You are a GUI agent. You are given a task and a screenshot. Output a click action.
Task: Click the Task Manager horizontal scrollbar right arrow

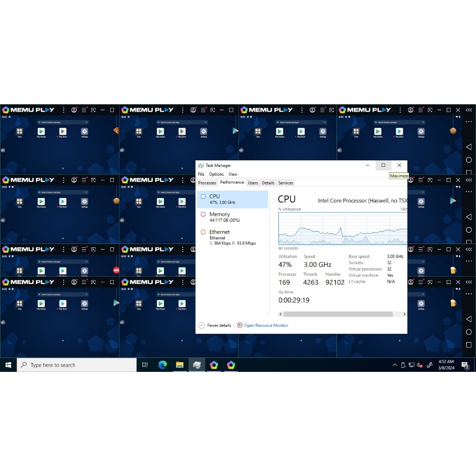404,314
